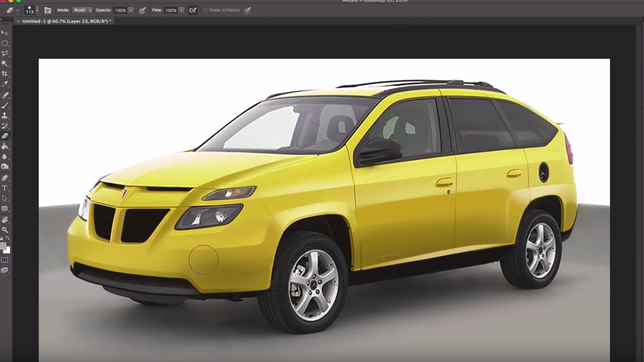Select the Horizontal Type tool
Image resolution: width=644 pixels, height=362 pixels.
tap(4, 188)
